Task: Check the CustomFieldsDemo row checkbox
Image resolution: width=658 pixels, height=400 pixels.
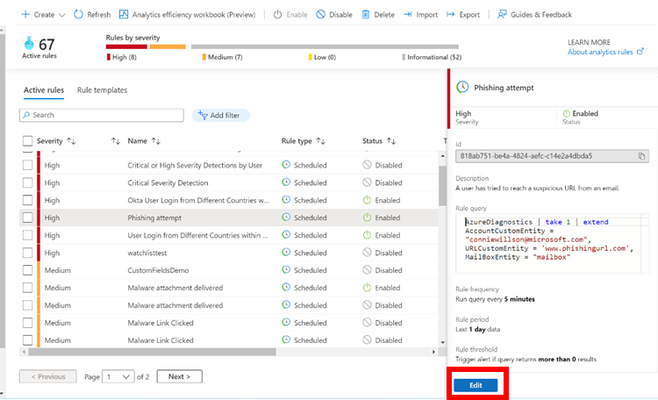Action: point(27,270)
